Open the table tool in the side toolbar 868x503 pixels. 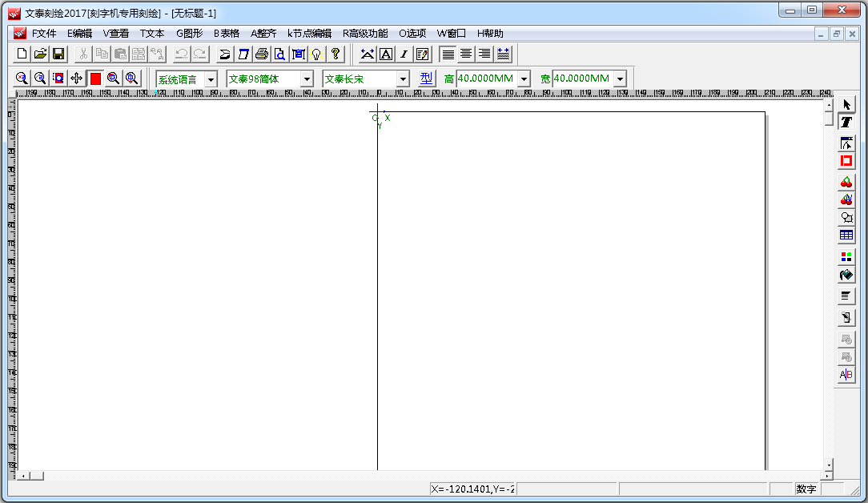[x=846, y=235]
